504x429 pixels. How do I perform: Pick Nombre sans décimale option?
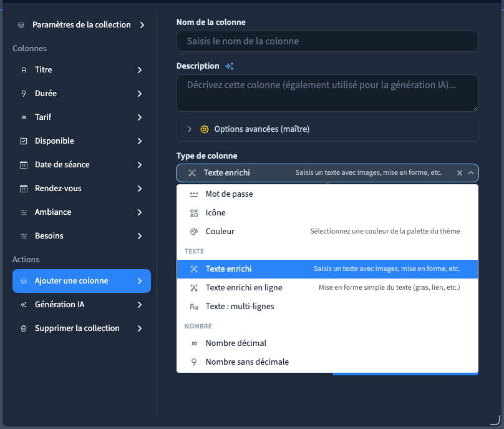coord(327,362)
